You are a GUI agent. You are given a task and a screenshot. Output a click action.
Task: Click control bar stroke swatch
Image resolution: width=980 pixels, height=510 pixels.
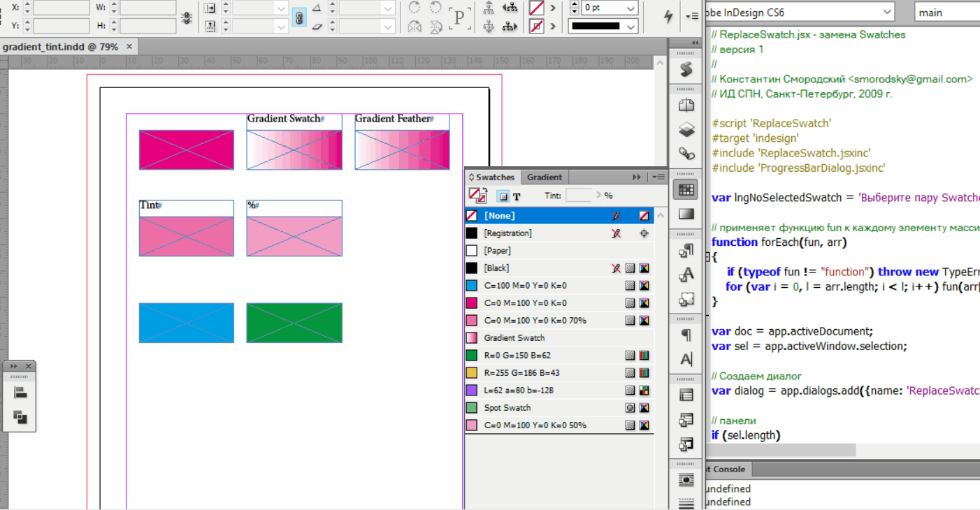coord(536,27)
